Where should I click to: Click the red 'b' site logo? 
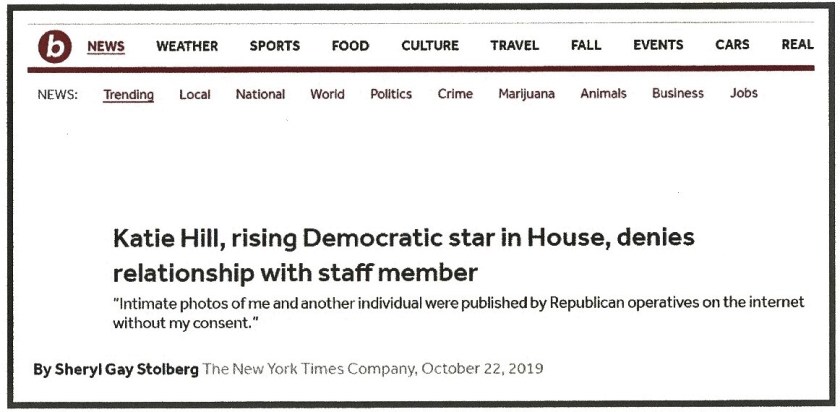(x=54, y=46)
